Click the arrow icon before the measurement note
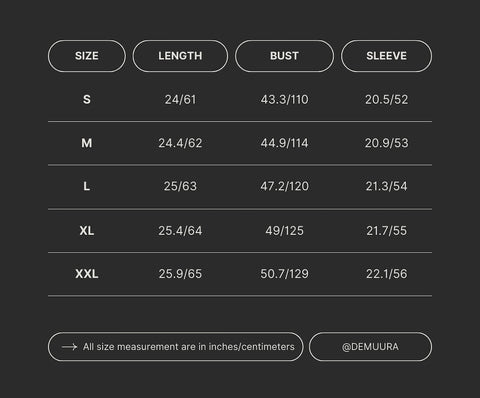Image resolution: width=480 pixels, height=398 pixels. [69, 347]
